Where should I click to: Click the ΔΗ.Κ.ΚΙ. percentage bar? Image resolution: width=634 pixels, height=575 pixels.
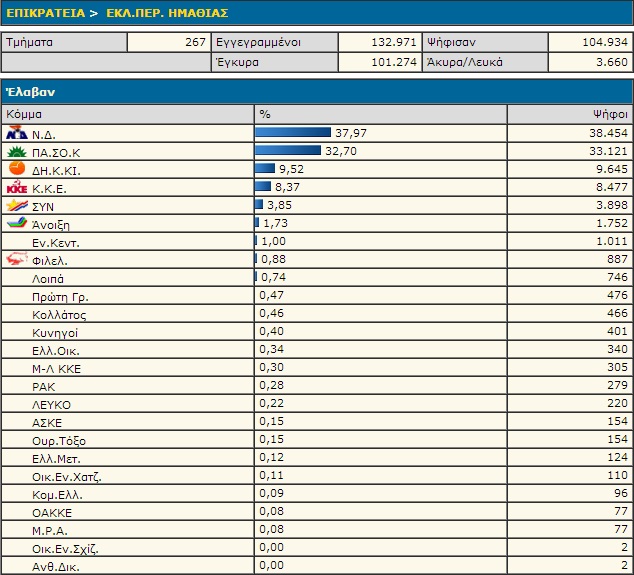point(265,168)
